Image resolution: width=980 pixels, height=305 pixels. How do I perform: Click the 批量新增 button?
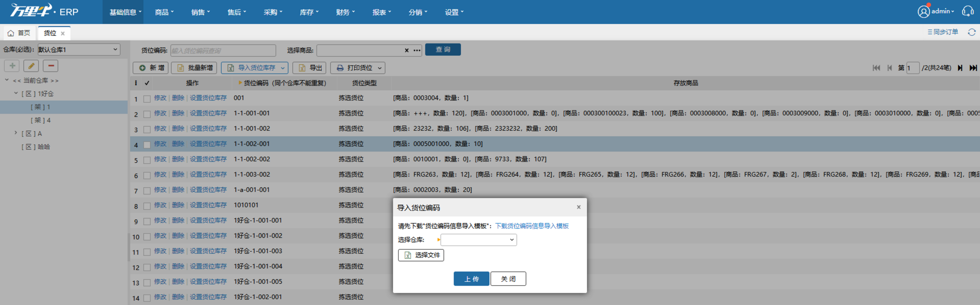(194, 68)
